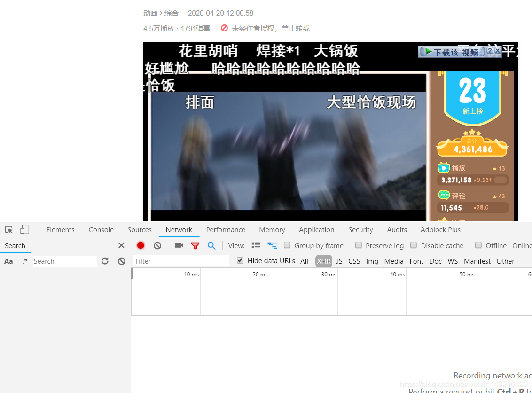This screenshot has width=532, height=393.
Task: Go to the Performance tab
Action: [x=226, y=230]
